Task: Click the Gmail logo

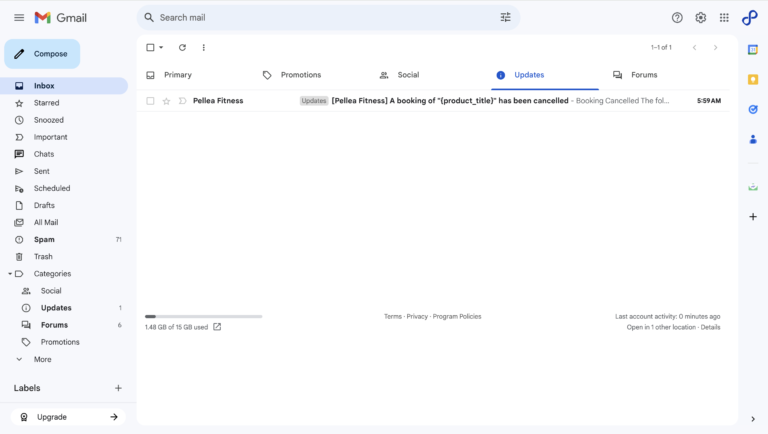Action: [61, 18]
